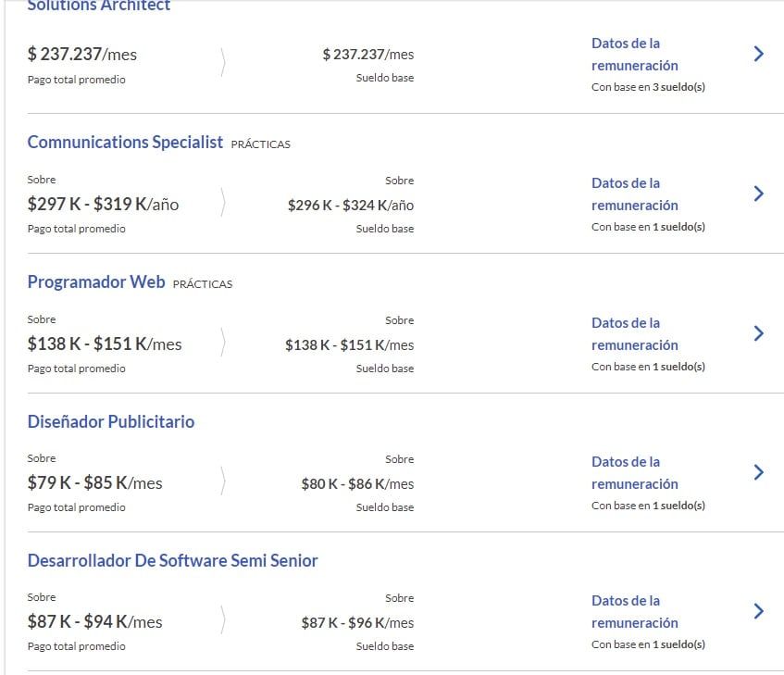Viewport: 784px width, 675px height.
Task: Click the PRÁCTICAS tag beside Communications Specialist
Action: [x=262, y=144]
